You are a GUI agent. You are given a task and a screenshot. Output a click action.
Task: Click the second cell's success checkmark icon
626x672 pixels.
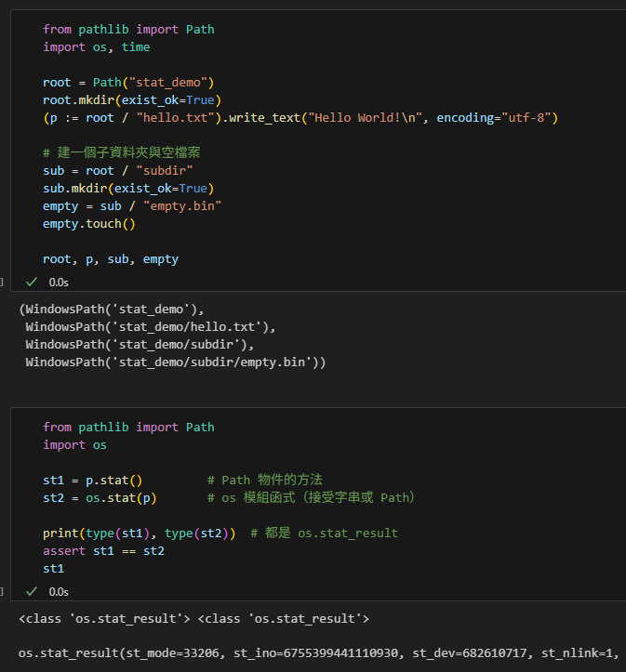click(x=32, y=591)
